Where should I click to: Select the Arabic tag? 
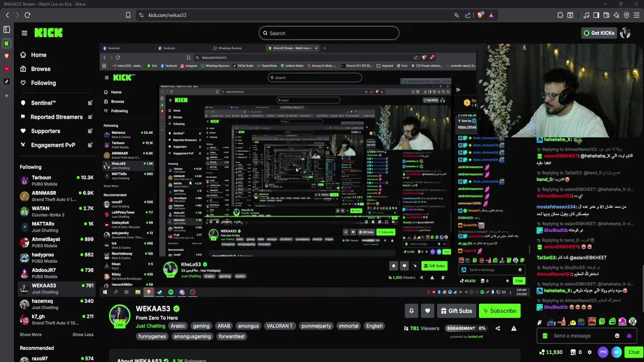click(178, 326)
